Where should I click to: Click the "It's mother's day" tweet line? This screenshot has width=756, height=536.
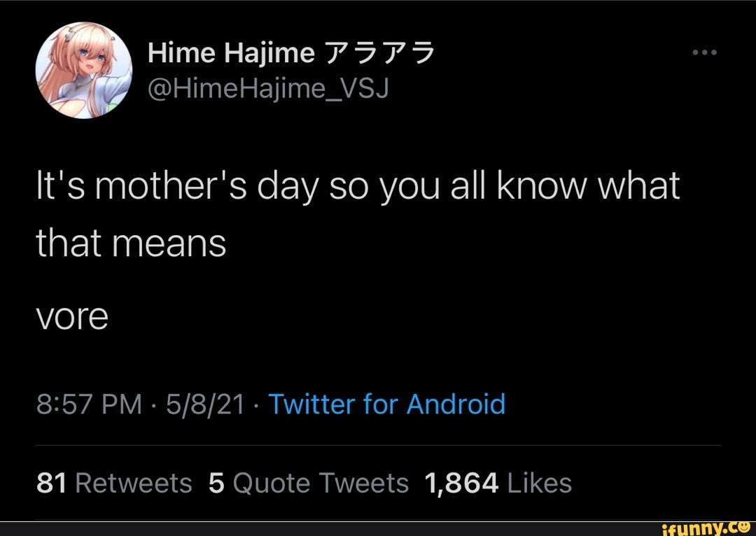coord(358,188)
